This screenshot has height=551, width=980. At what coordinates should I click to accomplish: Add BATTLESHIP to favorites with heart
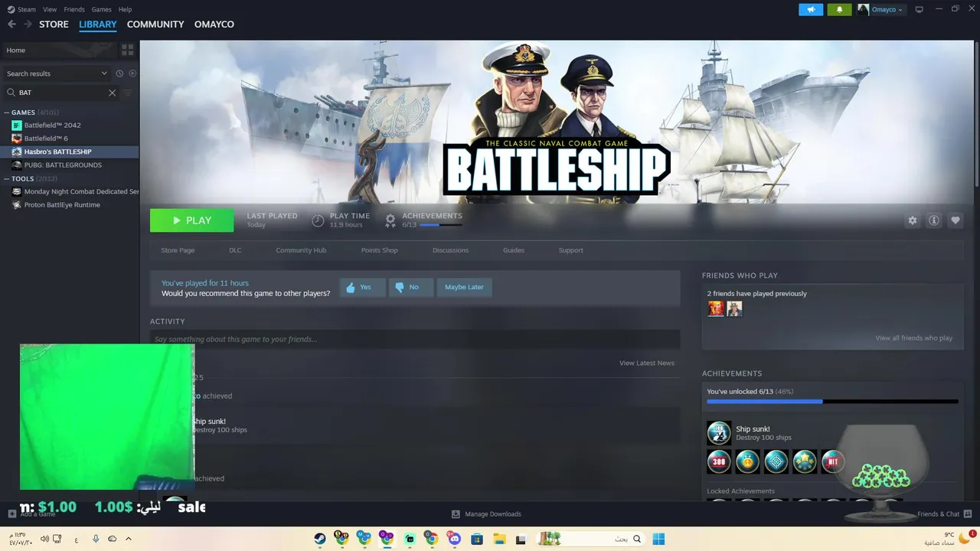coord(955,220)
